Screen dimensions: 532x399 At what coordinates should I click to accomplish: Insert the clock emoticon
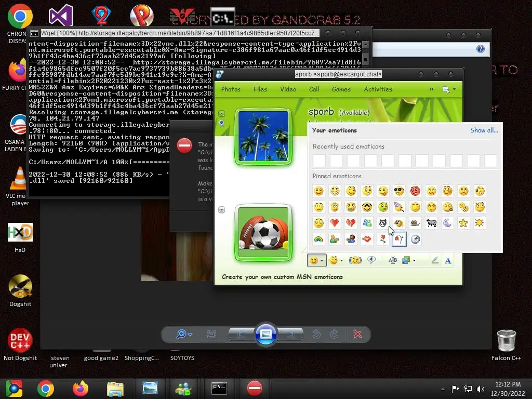pos(415,239)
